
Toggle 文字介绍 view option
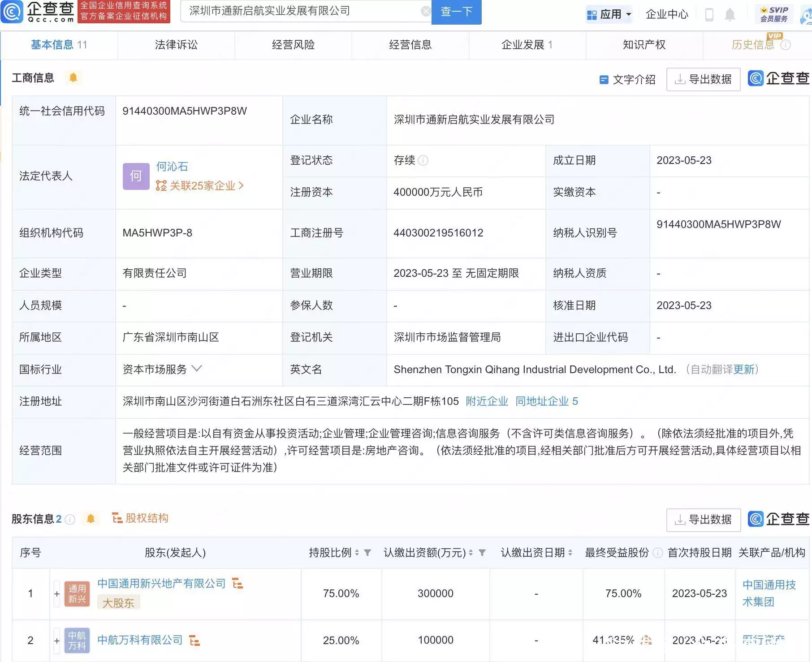(627, 80)
